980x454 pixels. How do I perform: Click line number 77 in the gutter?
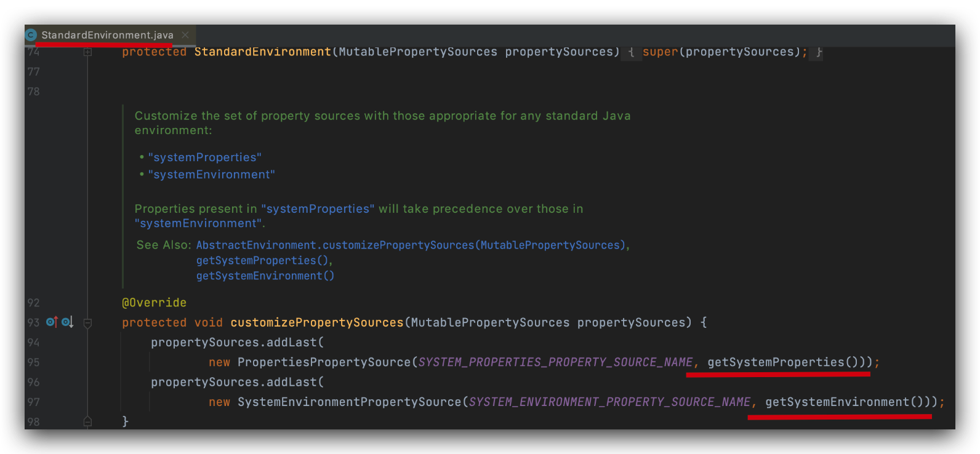click(34, 71)
